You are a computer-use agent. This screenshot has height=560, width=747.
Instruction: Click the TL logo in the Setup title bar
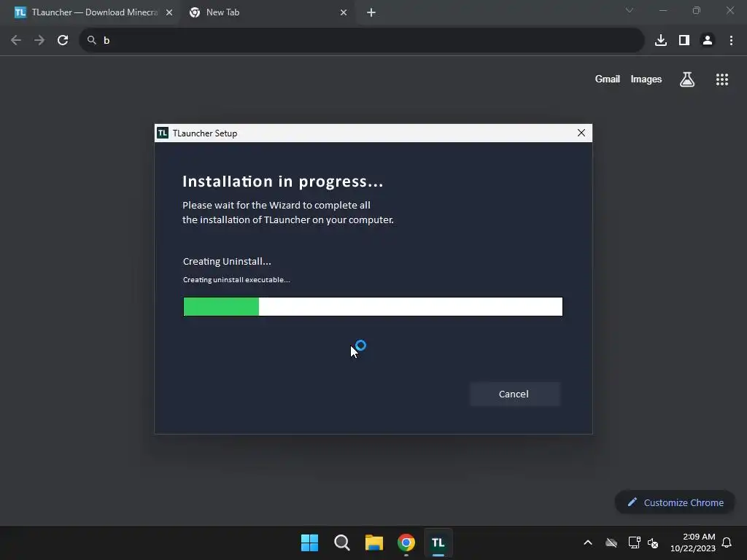pyautogui.click(x=163, y=133)
